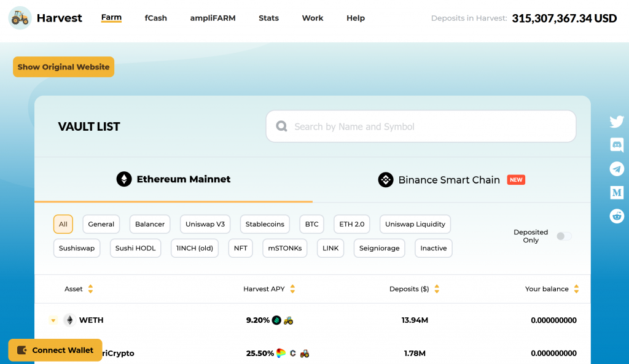This screenshot has height=364, width=629.
Task: Expand the WETH vault row
Action: click(x=53, y=320)
